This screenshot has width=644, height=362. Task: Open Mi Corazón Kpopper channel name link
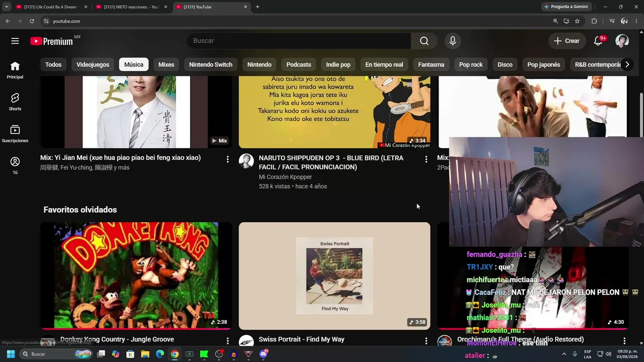(x=285, y=177)
